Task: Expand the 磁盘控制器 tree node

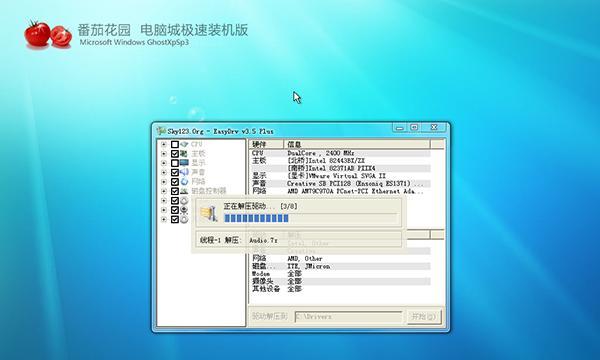Action: [x=164, y=191]
